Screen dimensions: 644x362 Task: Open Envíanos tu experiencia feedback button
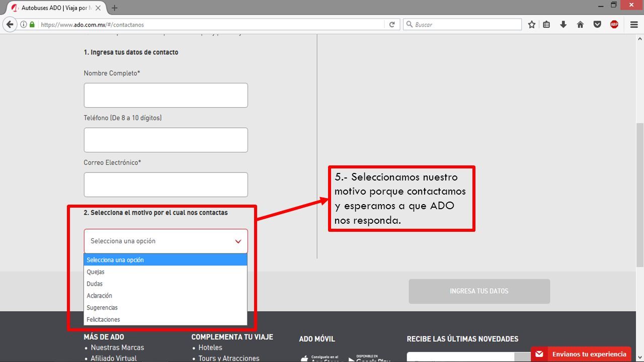point(581,354)
